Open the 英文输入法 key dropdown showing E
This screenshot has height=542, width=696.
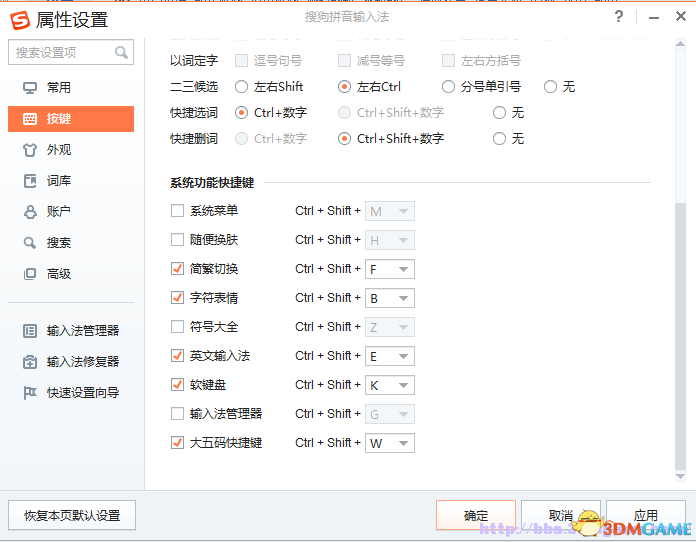pyautogui.click(x=390, y=356)
